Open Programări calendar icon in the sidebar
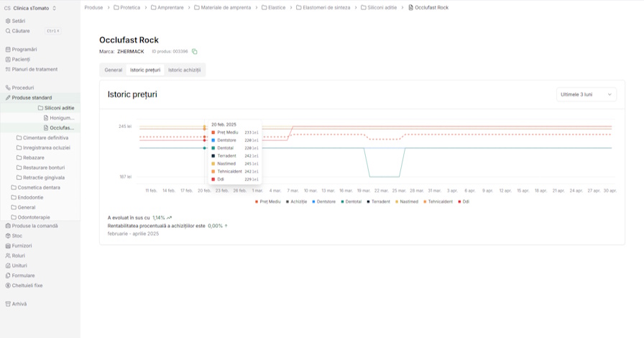The image size is (644, 338). [x=8, y=50]
